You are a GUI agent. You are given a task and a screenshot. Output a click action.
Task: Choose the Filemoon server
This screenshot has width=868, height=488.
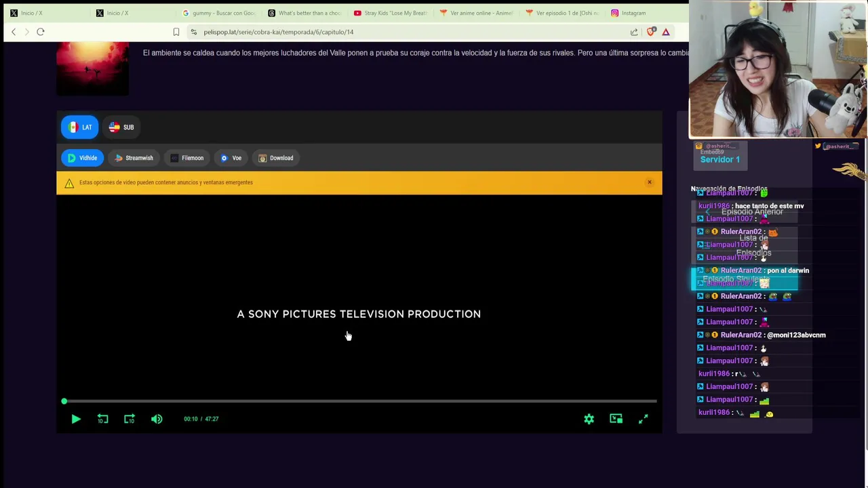tap(187, 158)
